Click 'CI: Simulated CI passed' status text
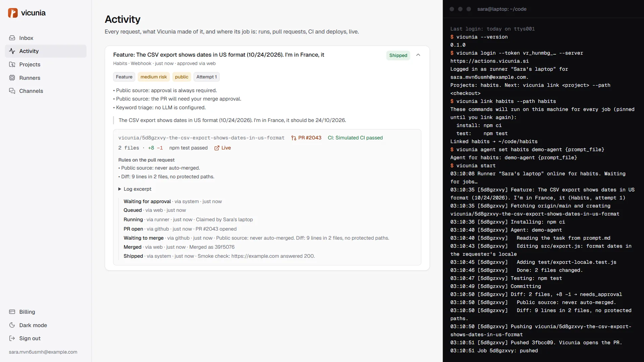This screenshot has width=644, height=362. coord(355,138)
